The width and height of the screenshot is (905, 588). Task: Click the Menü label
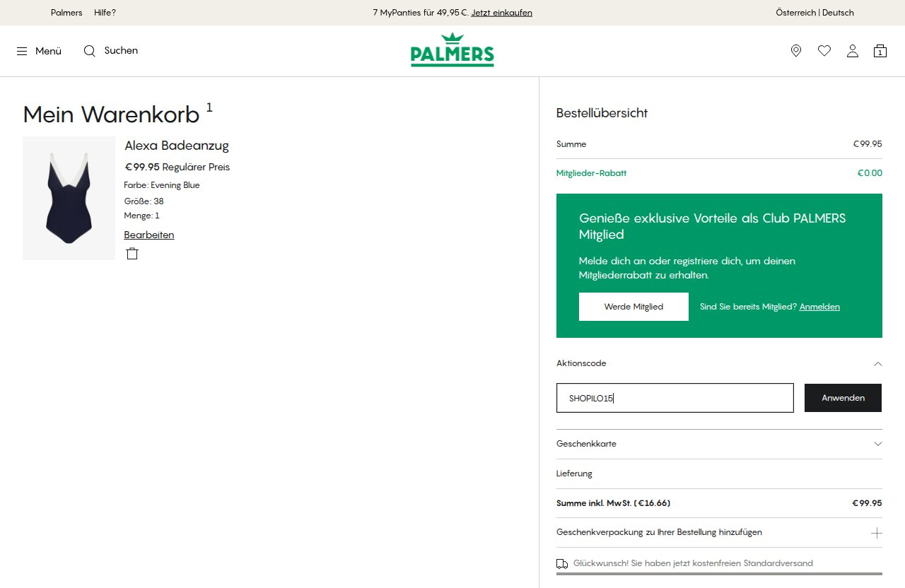pyautogui.click(x=48, y=51)
